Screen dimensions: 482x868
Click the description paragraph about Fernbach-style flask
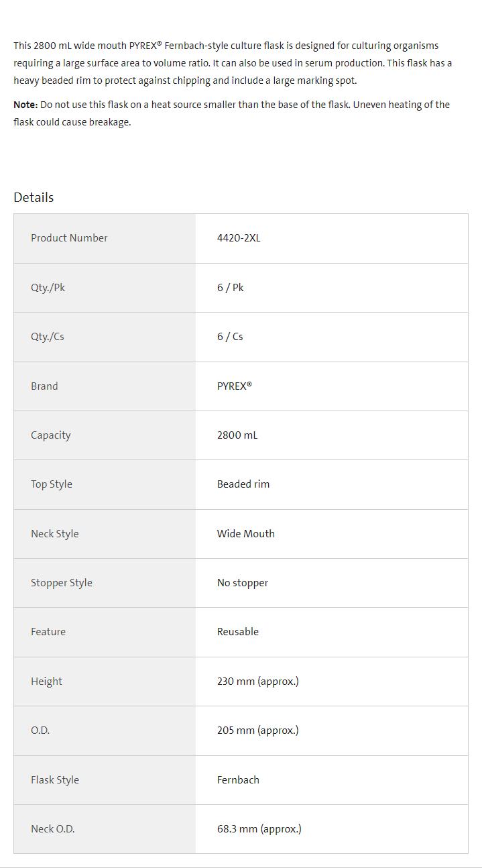[232, 63]
